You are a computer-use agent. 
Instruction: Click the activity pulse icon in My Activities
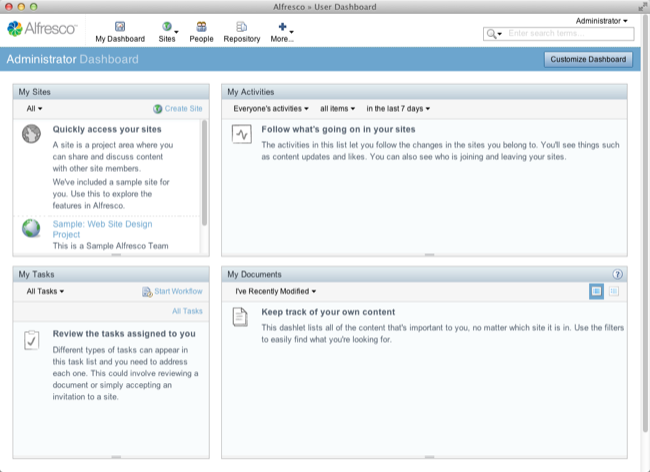click(x=242, y=134)
